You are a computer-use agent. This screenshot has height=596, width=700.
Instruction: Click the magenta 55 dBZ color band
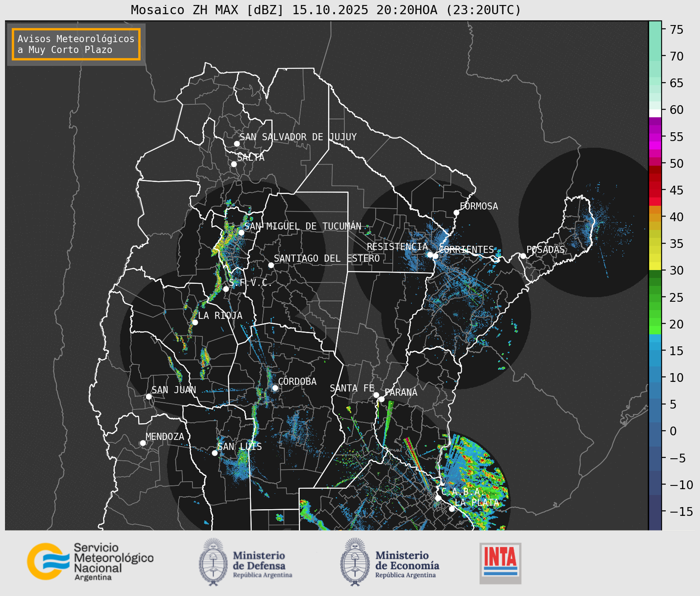[655, 137]
